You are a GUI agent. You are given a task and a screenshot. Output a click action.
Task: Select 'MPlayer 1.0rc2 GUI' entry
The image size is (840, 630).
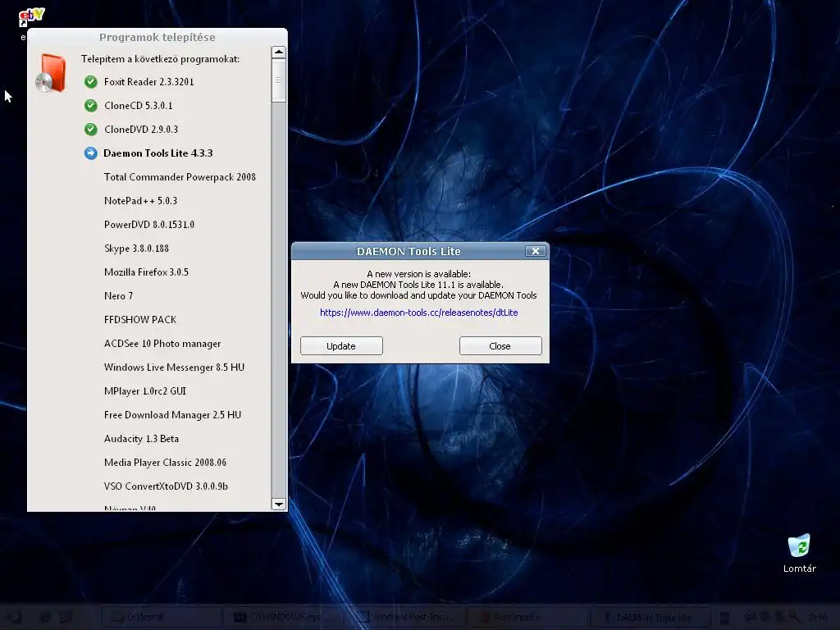(145, 391)
